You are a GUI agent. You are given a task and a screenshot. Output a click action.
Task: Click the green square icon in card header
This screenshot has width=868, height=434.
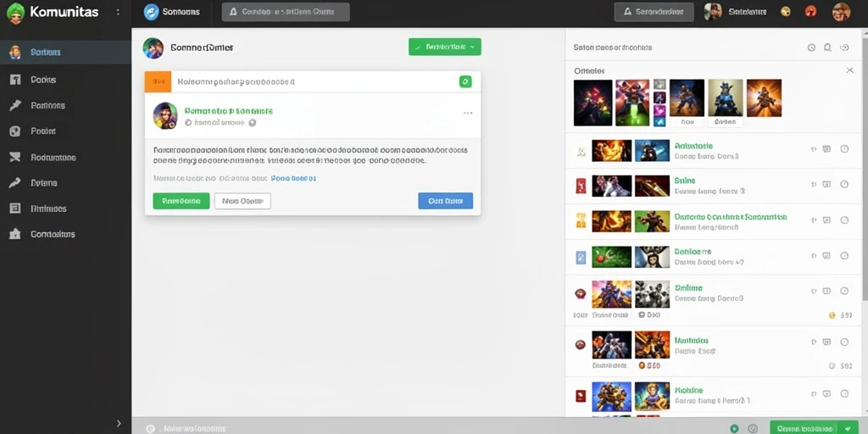pos(465,82)
